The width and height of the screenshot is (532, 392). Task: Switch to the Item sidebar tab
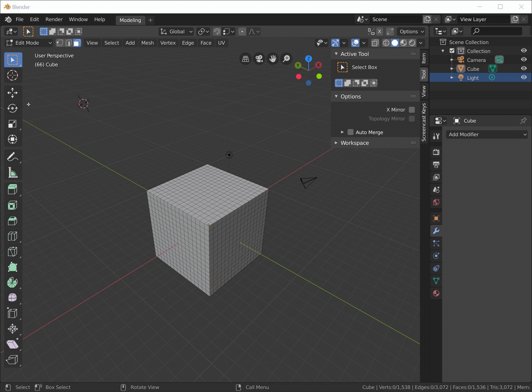point(424,58)
